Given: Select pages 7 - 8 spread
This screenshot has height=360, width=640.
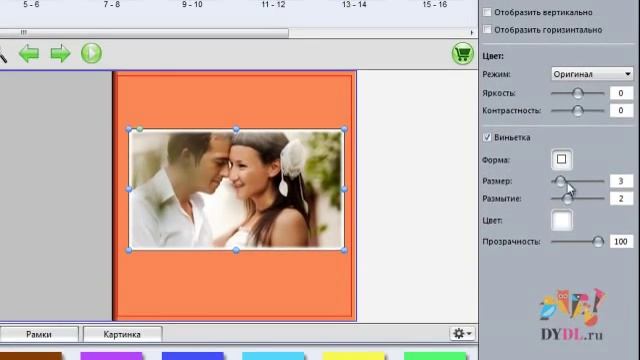Looking at the screenshot, I should click(112, 4).
